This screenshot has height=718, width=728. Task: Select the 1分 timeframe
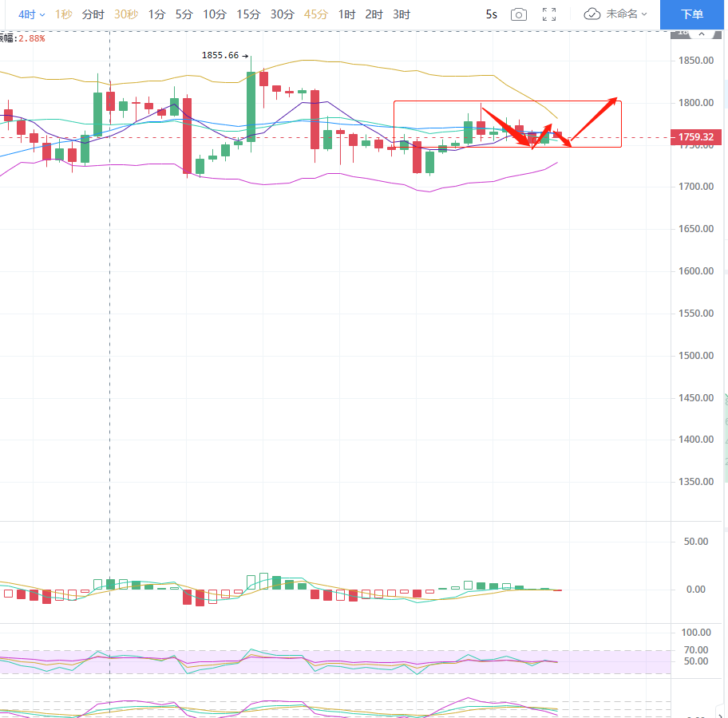pyautogui.click(x=157, y=15)
